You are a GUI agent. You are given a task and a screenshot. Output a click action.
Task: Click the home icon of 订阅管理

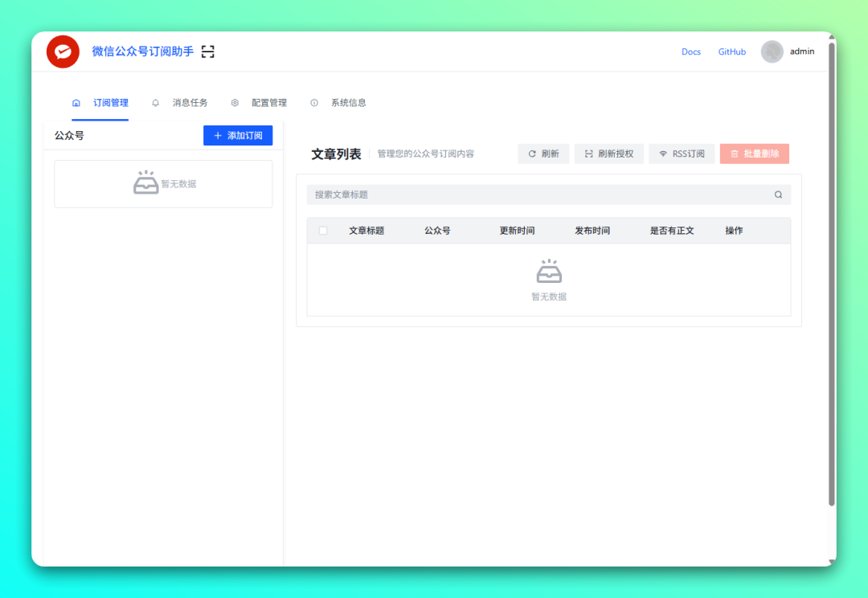76,103
